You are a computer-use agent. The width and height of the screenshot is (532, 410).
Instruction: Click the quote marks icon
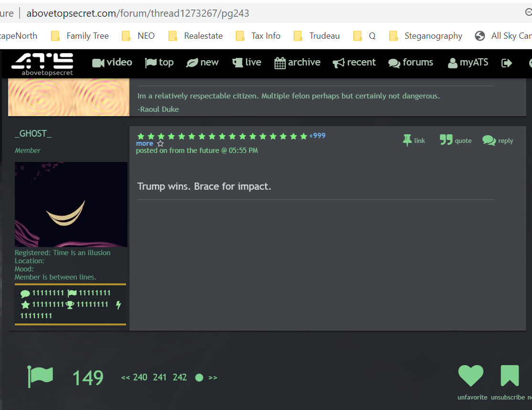coord(446,140)
